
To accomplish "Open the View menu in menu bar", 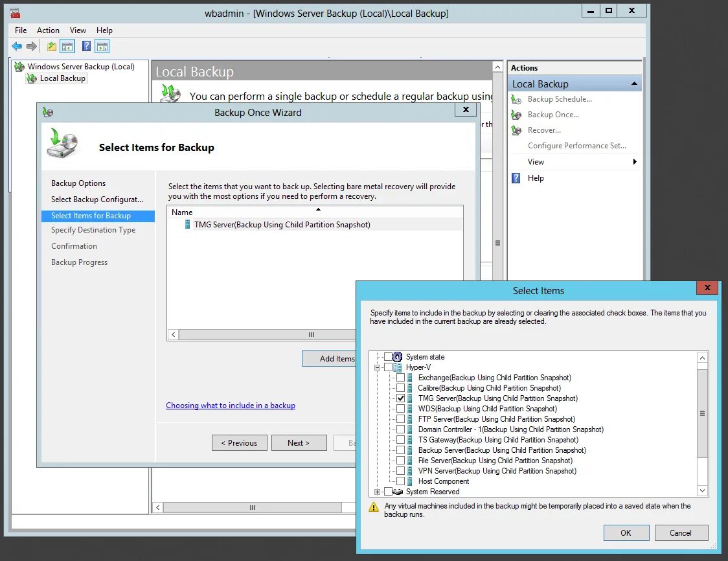I will coord(78,30).
